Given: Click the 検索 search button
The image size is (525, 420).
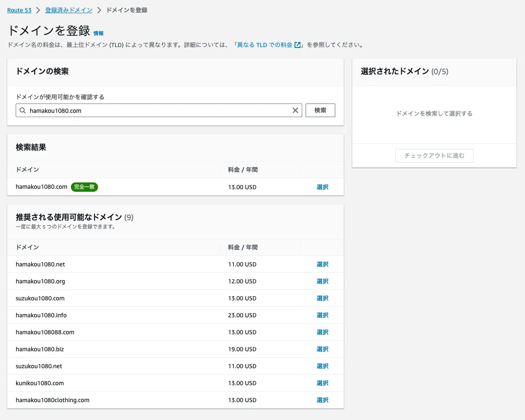Looking at the screenshot, I should (320, 110).
